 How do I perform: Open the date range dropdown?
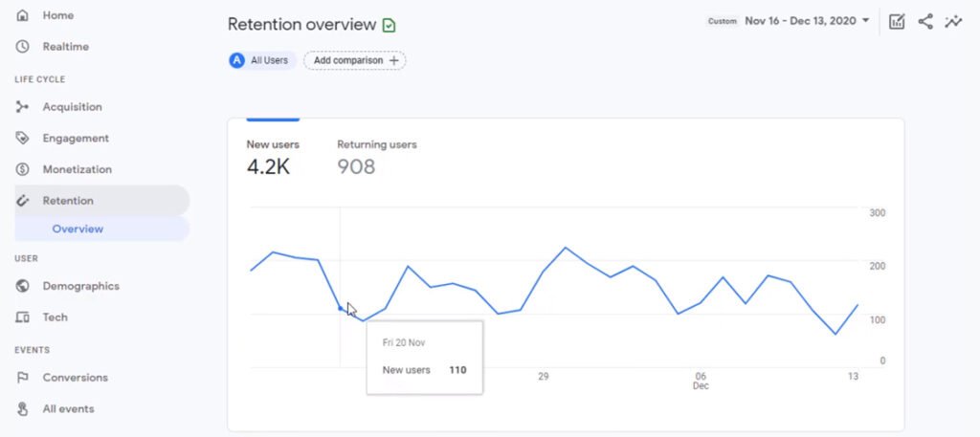tap(807, 20)
